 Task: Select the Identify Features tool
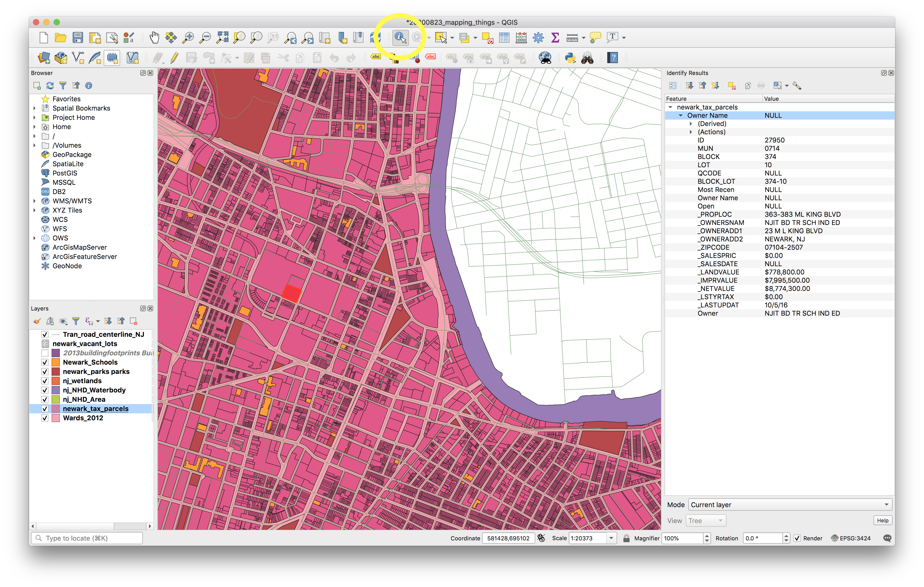(400, 38)
